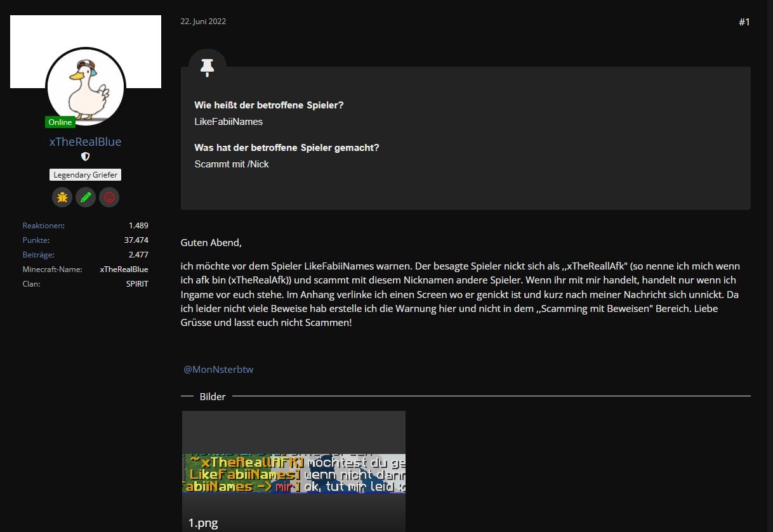This screenshot has height=532, width=773.
Task: Click the yellow bug trophy icon
Action: click(x=62, y=197)
